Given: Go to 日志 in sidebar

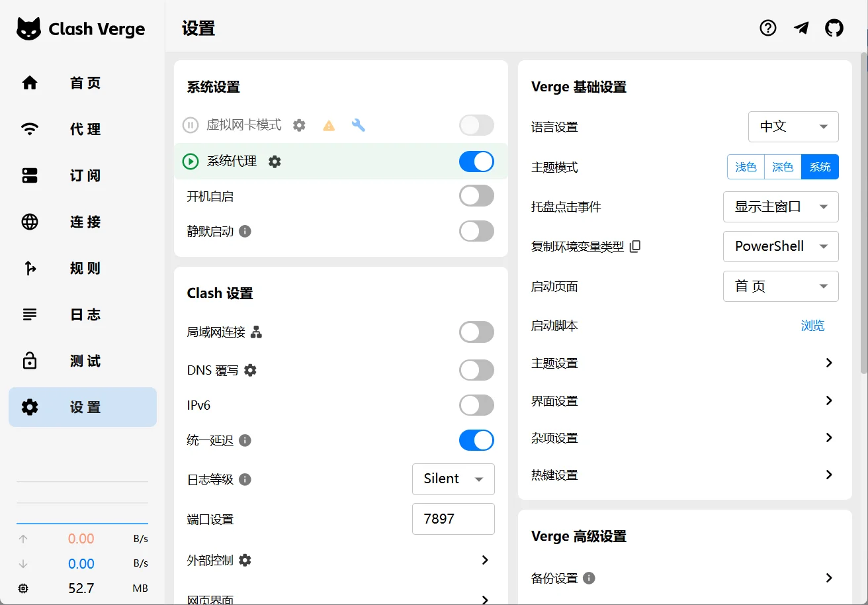Looking at the screenshot, I should 83,314.
